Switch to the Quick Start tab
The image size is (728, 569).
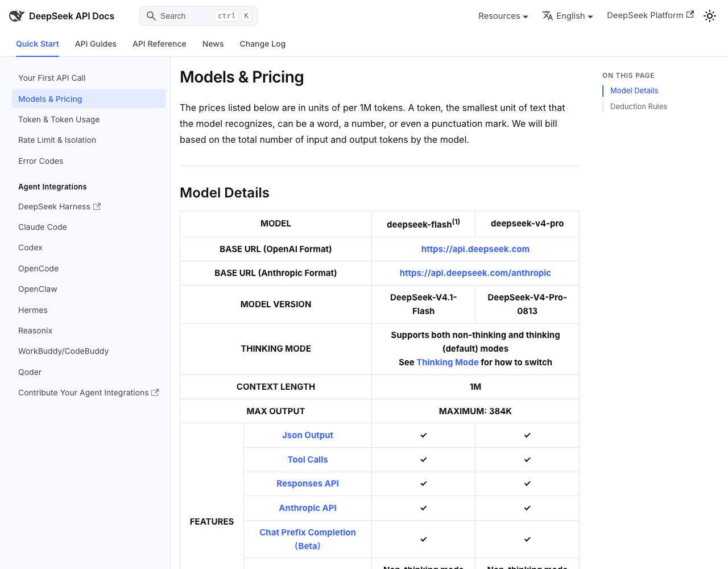(38, 44)
